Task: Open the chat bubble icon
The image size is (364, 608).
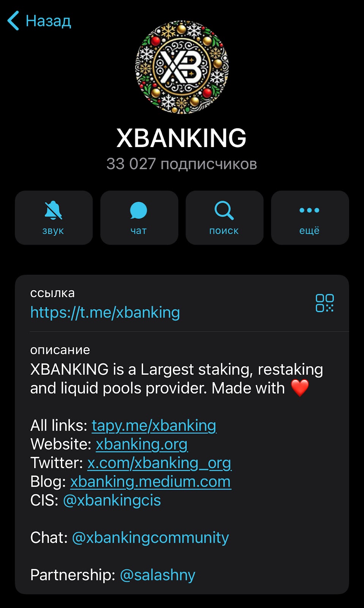Action: point(139,211)
